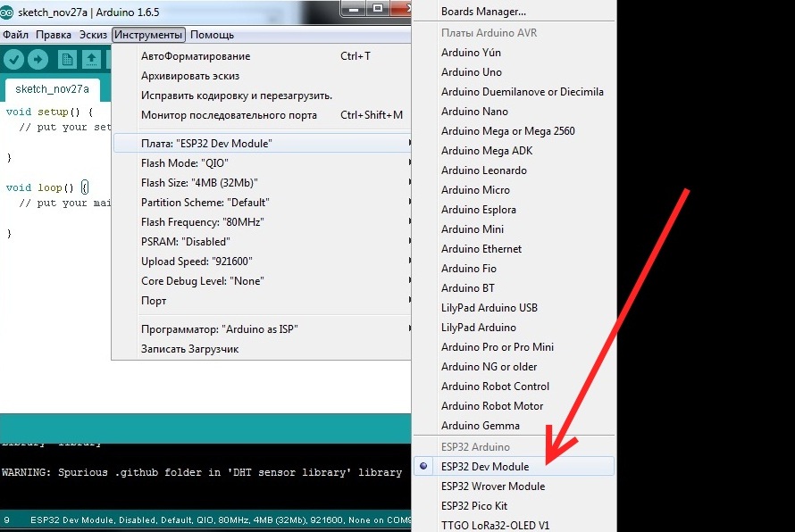
Task: Choose Архивировать эскиз entry
Action: (262, 76)
